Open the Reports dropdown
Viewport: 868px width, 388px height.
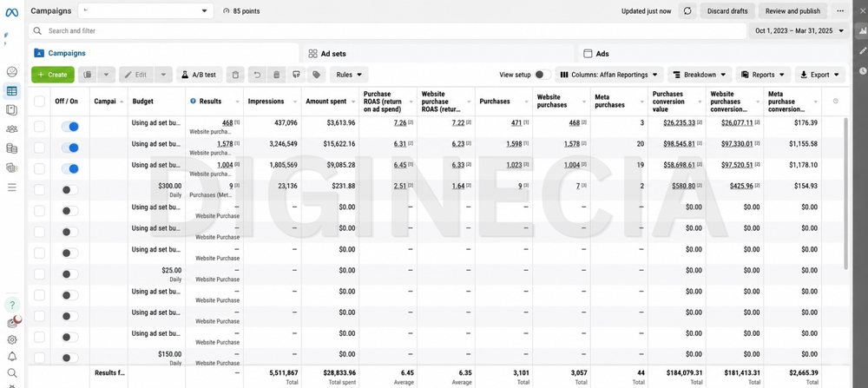pos(763,75)
